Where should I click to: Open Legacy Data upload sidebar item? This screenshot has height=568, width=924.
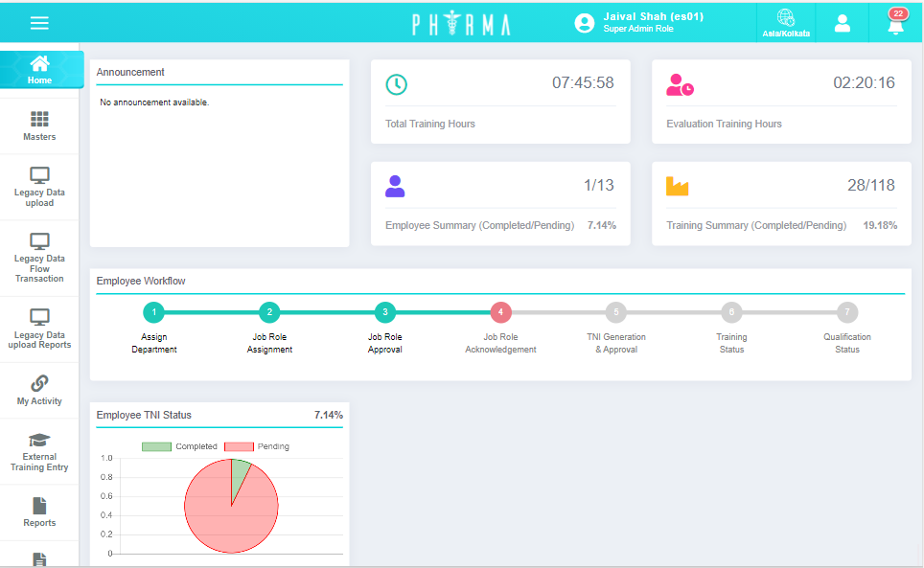click(39, 187)
